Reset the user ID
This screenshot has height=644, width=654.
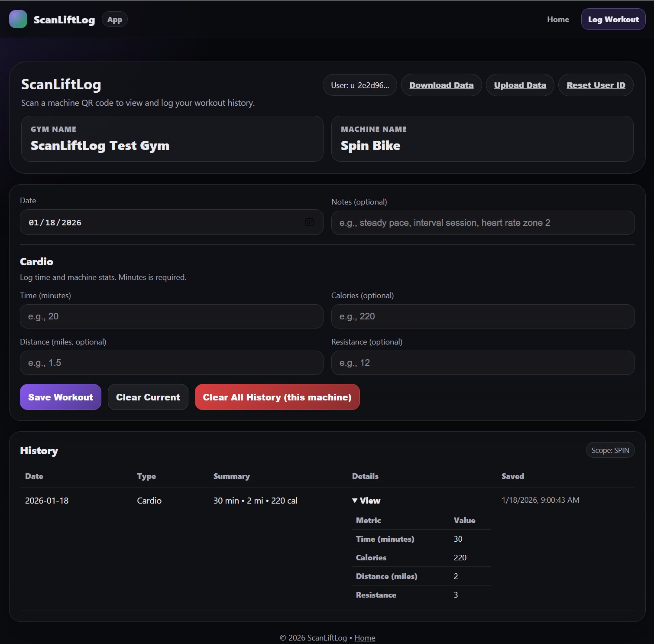point(596,85)
